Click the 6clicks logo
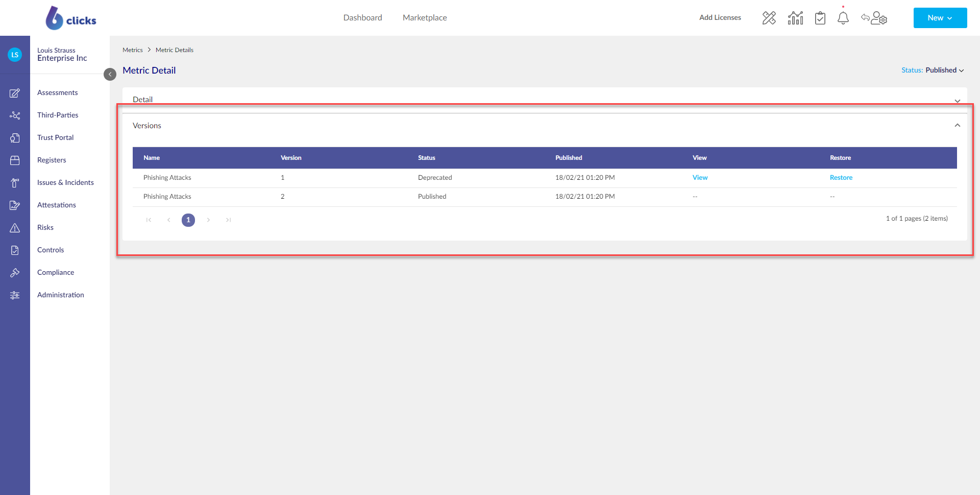 click(x=71, y=18)
